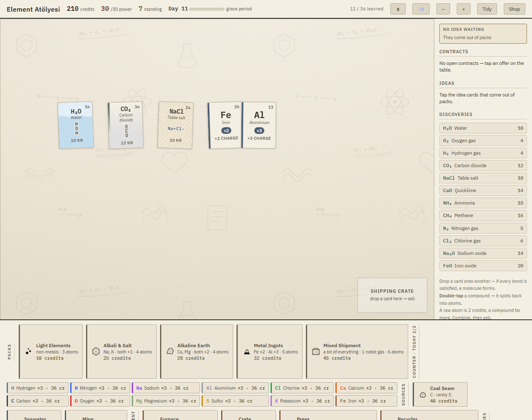Click the Tidy button
Viewport: 532px width, 420px height.
[487, 9]
